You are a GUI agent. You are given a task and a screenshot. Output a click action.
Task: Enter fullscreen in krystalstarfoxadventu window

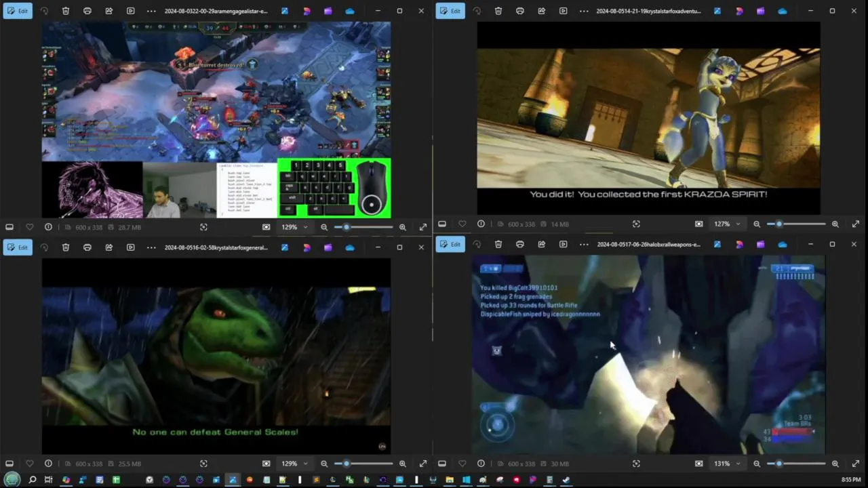(x=856, y=224)
